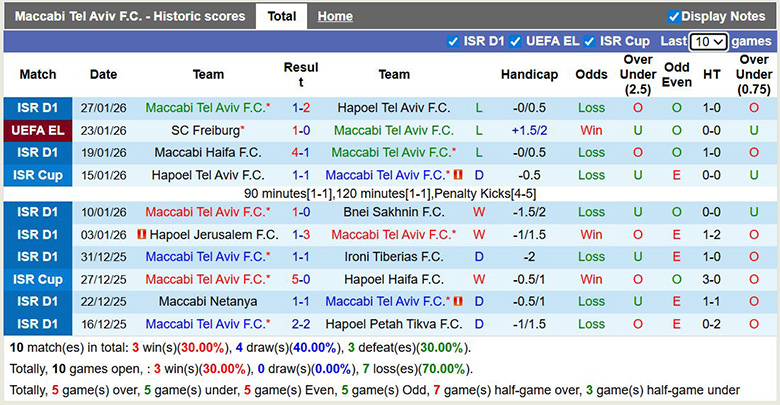Click red card icon in 22/12/25 Maccabi Netanya row
The image size is (780, 405).
tap(457, 301)
